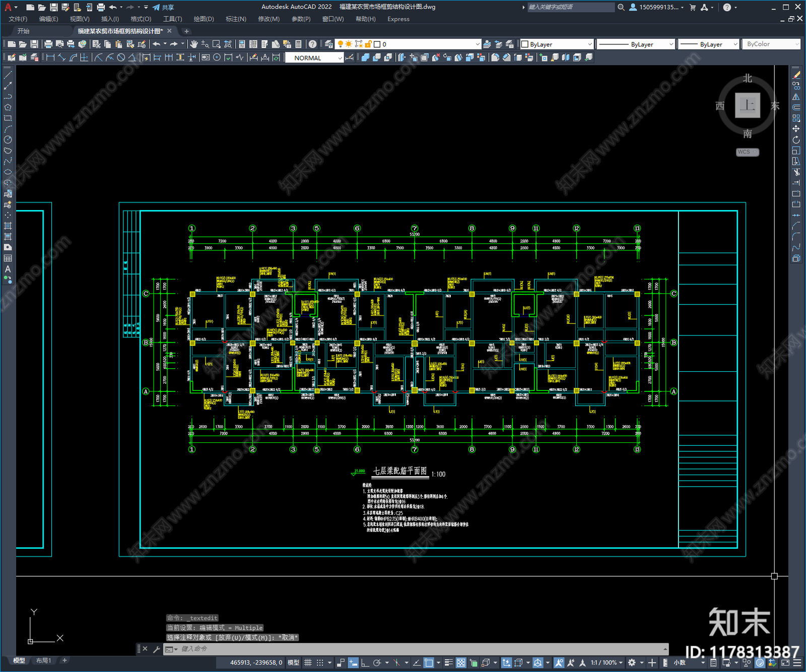Image resolution: width=806 pixels, height=672 pixels.
Task: Click the add layout plus button
Action: (64, 660)
